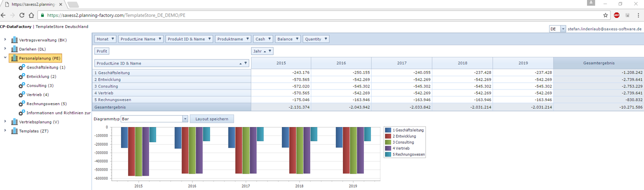The image size is (644, 190).
Task: Click the 2018 column header
Action: pyautogui.click(x=462, y=64)
